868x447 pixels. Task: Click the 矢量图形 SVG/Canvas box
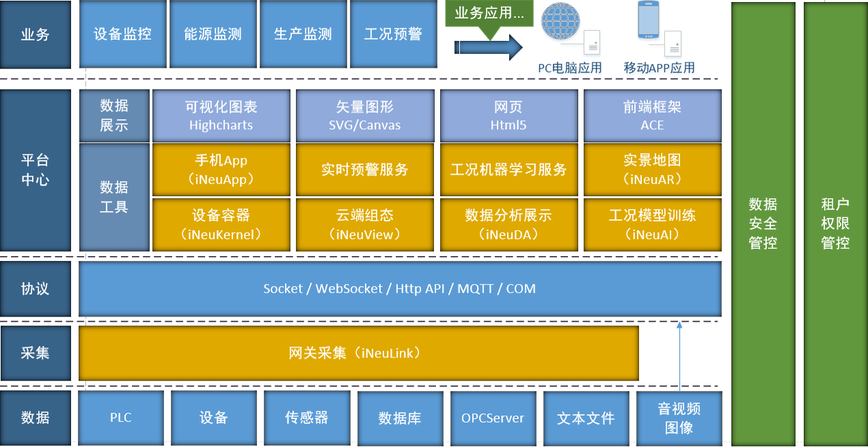pyautogui.click(x=365, y=116)
